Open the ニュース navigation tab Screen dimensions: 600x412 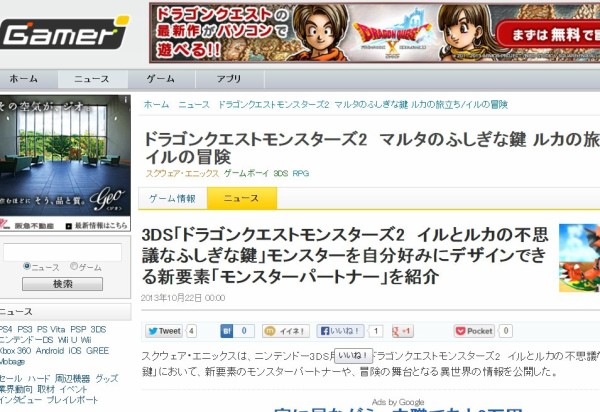click(92, 79)
